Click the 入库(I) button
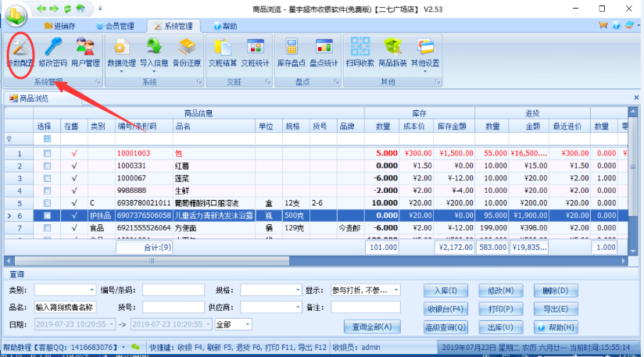The image size is (644, 357). (445, 291)
